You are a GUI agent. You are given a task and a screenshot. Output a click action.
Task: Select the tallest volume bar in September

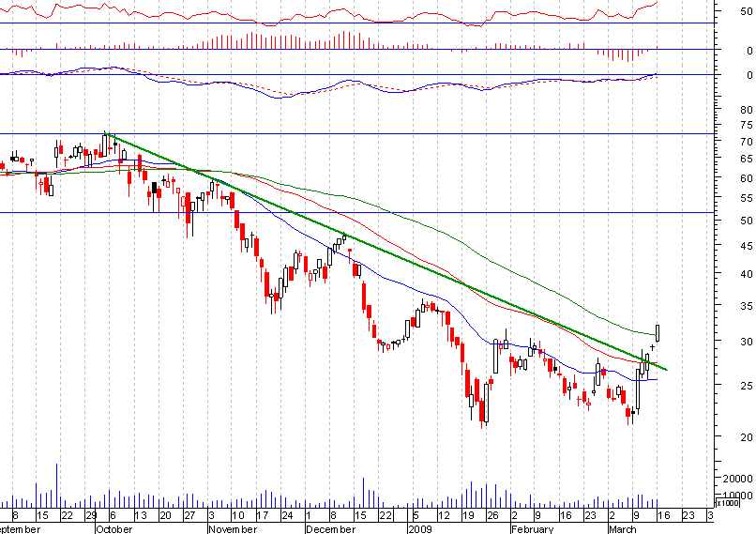[x=57, y=485]
